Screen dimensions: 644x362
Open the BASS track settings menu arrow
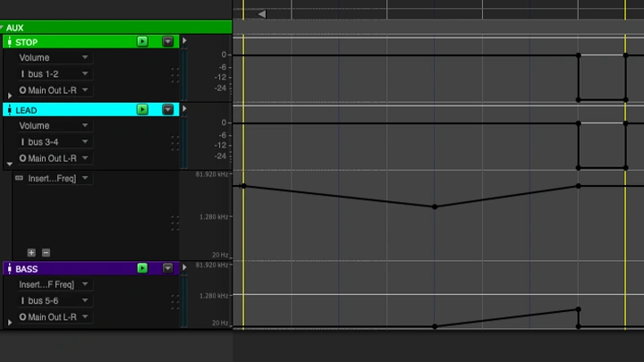coord(167,268)
